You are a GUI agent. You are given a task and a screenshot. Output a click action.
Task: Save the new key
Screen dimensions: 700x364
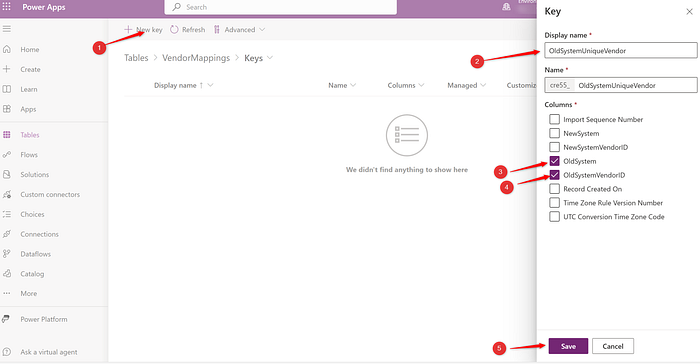tap(568, 346)
